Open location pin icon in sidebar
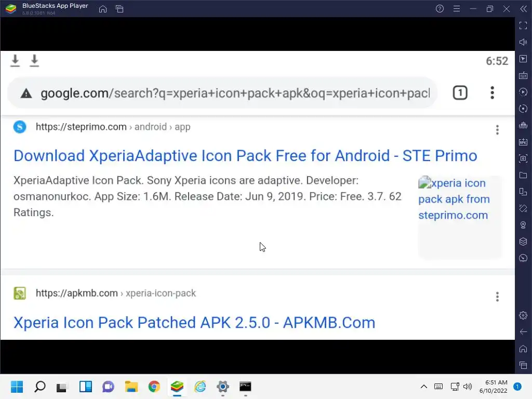 tap(523, 225)
